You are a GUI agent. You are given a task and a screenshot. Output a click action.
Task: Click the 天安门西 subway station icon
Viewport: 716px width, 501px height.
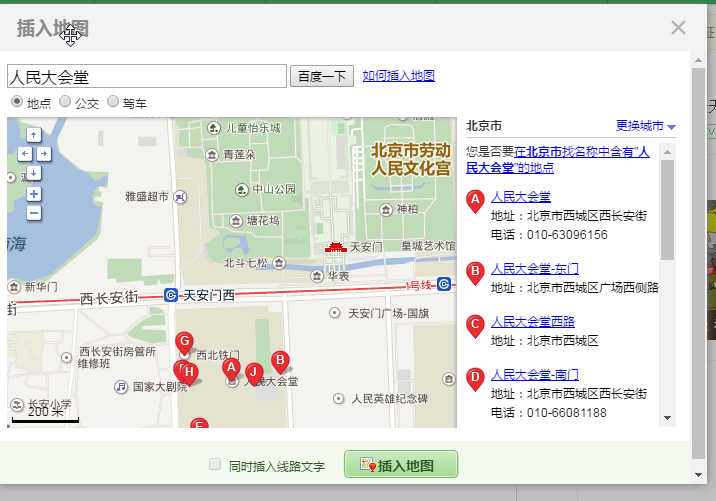(171, 295)
